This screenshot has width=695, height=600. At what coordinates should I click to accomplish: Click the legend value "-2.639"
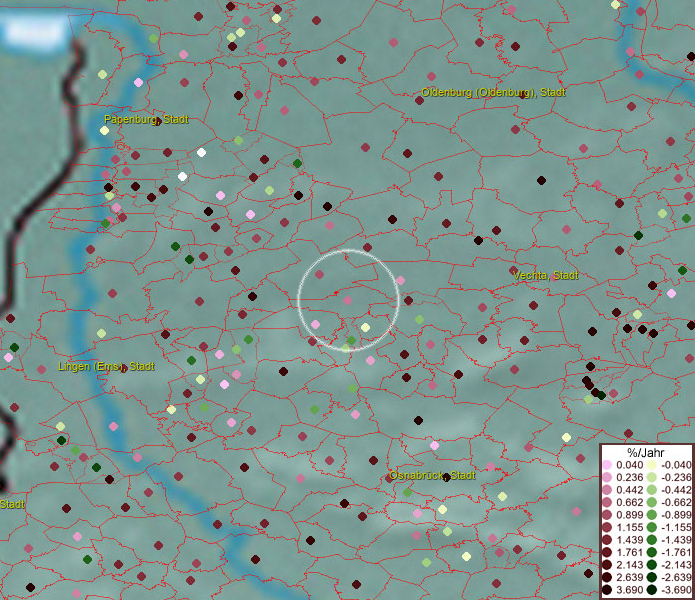[676, 577]
